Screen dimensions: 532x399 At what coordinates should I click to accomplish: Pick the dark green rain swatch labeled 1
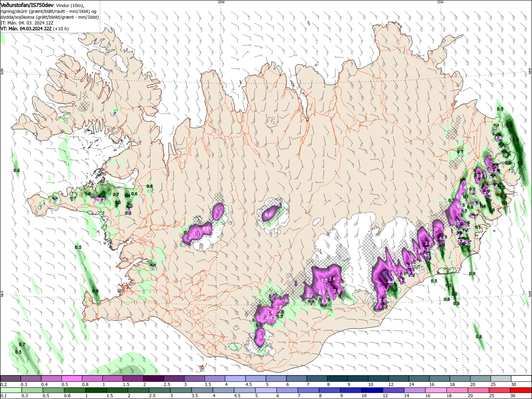(x=95, y=390)
